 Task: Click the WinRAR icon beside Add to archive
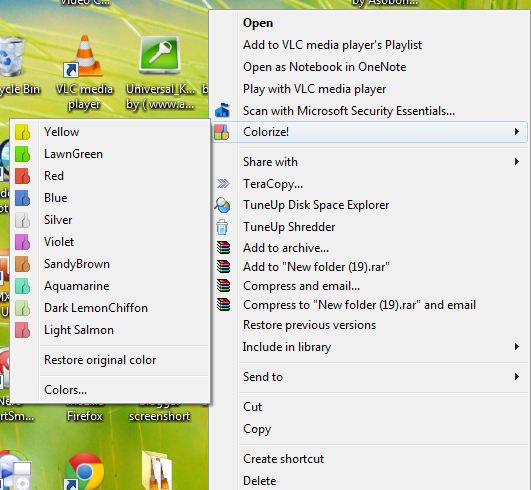224,248
